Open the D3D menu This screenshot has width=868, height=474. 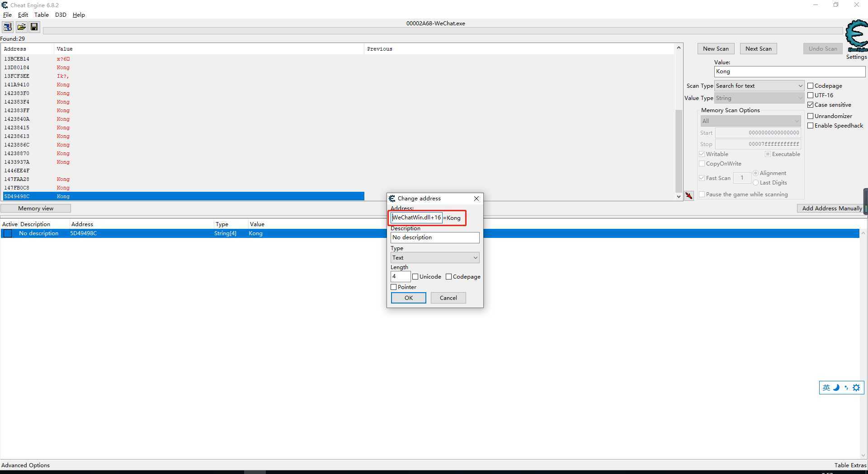(x=61, y=15)
